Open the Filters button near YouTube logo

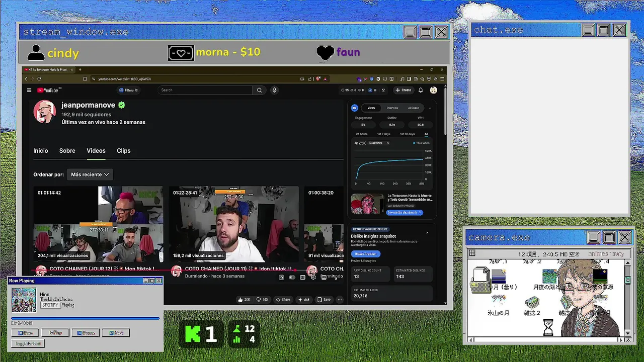point(128,90)
